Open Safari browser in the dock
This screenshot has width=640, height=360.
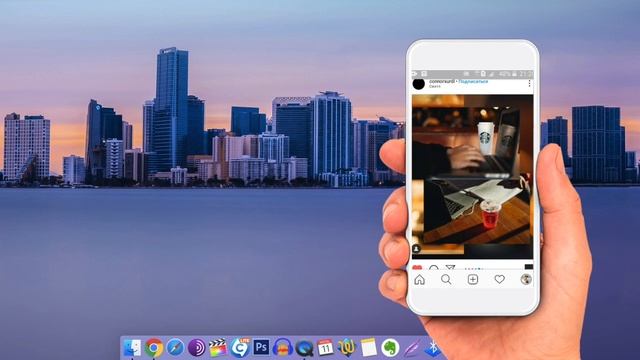point(175,348)
